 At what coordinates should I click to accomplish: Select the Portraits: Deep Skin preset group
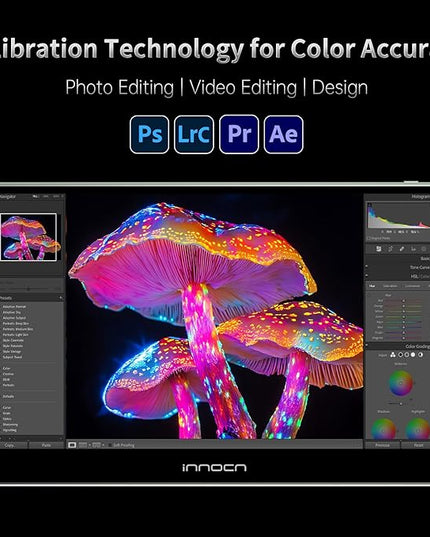point(16,324)
